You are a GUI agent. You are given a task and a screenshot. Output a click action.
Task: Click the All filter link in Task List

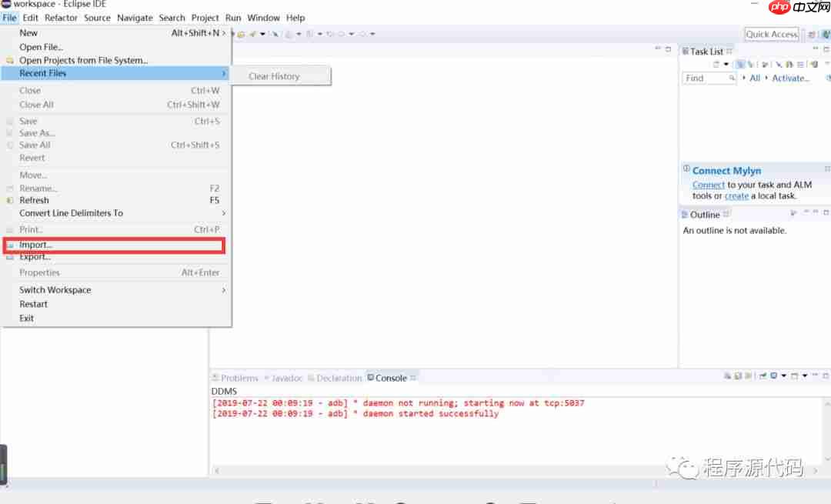tap(755, 78)
